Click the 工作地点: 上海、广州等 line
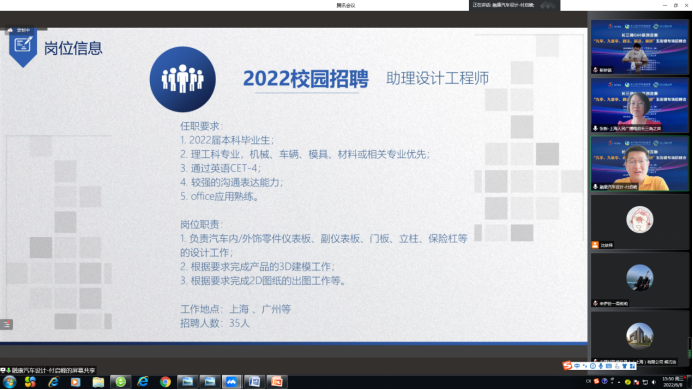 click(x=235, y=309)
